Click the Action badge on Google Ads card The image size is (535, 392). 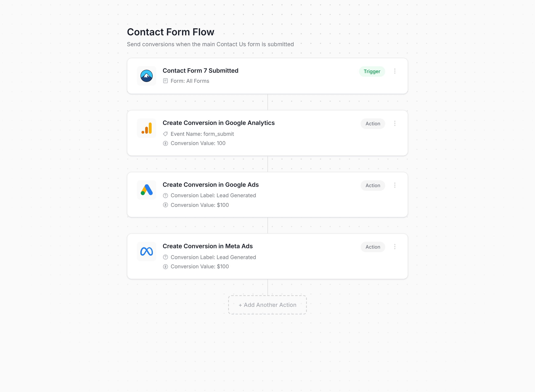pos(373,185)
